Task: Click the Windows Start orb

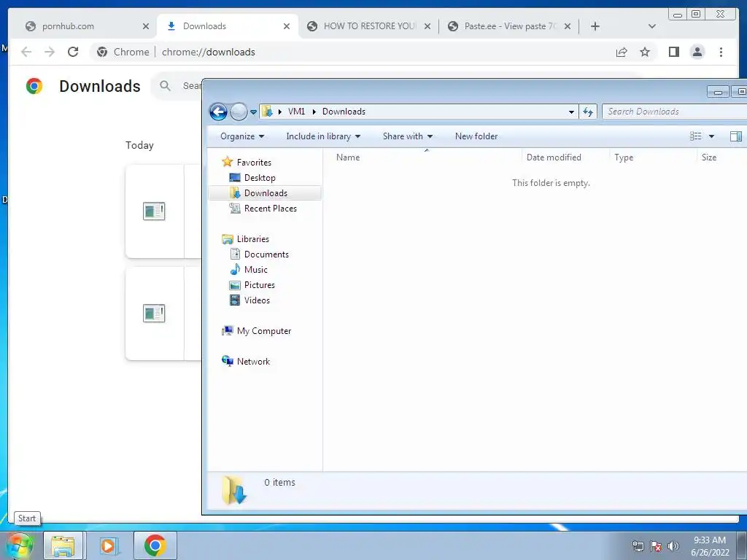Action: click(19, 545)
